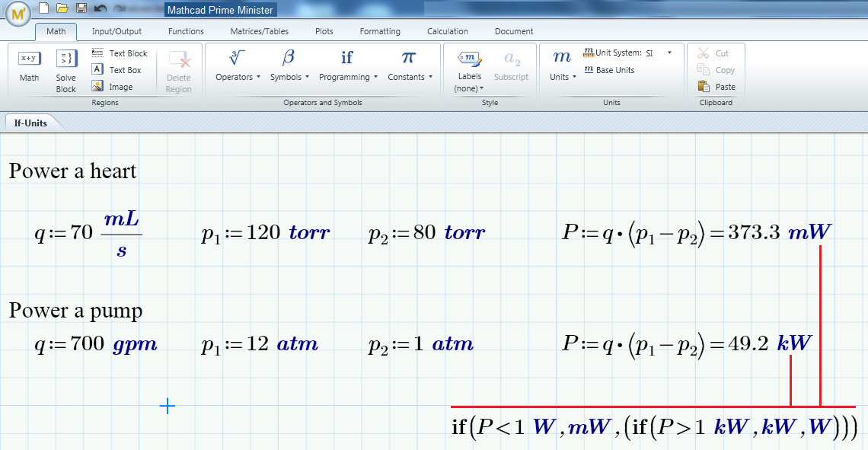Insert a Math region
Image resolution: width=868 pixels, height=450 pixels.
coord(30,66)
